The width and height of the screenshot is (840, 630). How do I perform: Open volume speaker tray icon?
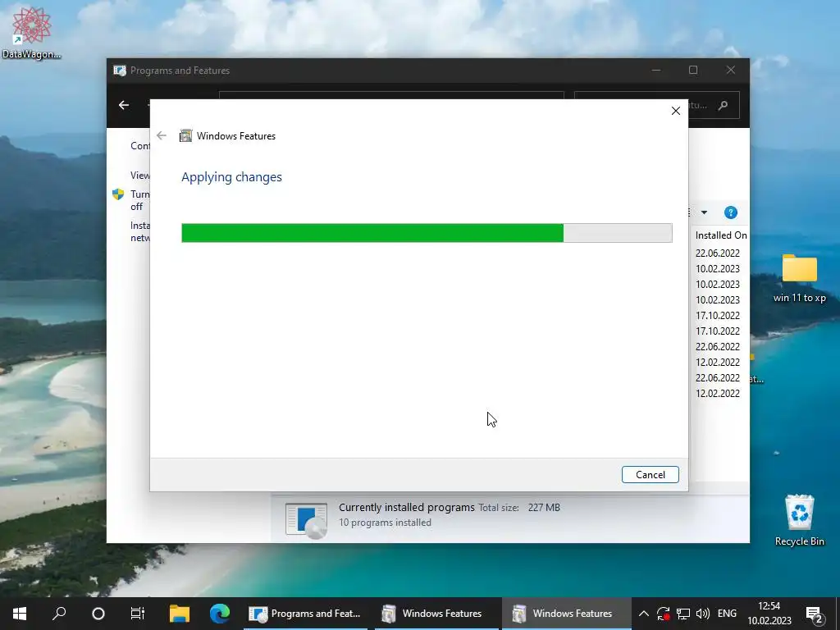click(702, 614)
